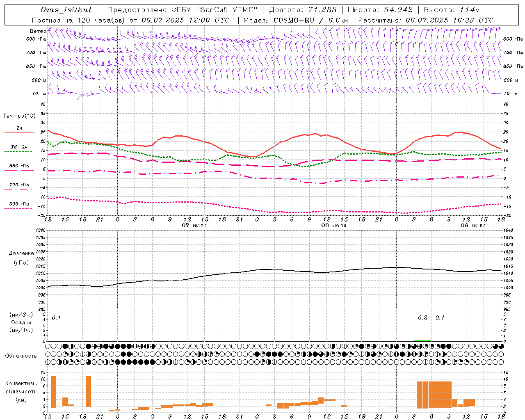Click the (км) unit label for convective clouds
The width and height of the screenshot is (525, 420).
pos(21,399)
